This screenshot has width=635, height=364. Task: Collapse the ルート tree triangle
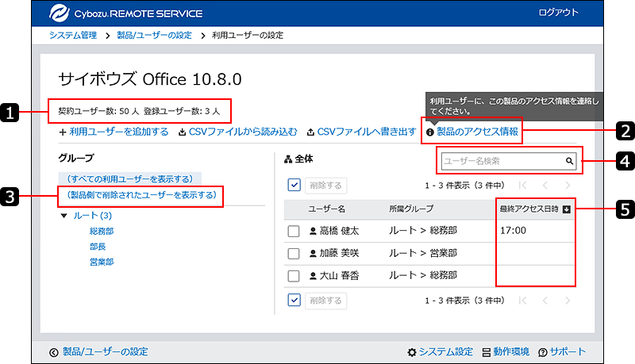tap(63, 216)
